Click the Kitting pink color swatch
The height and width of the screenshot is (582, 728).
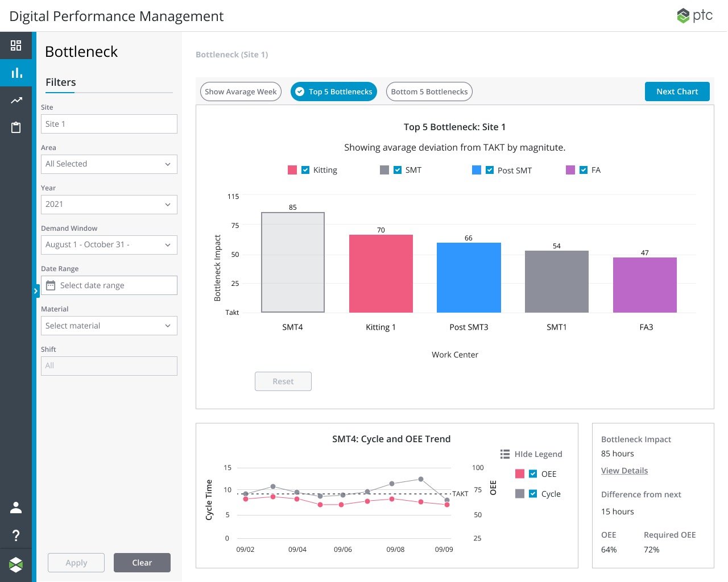(292, 170)
